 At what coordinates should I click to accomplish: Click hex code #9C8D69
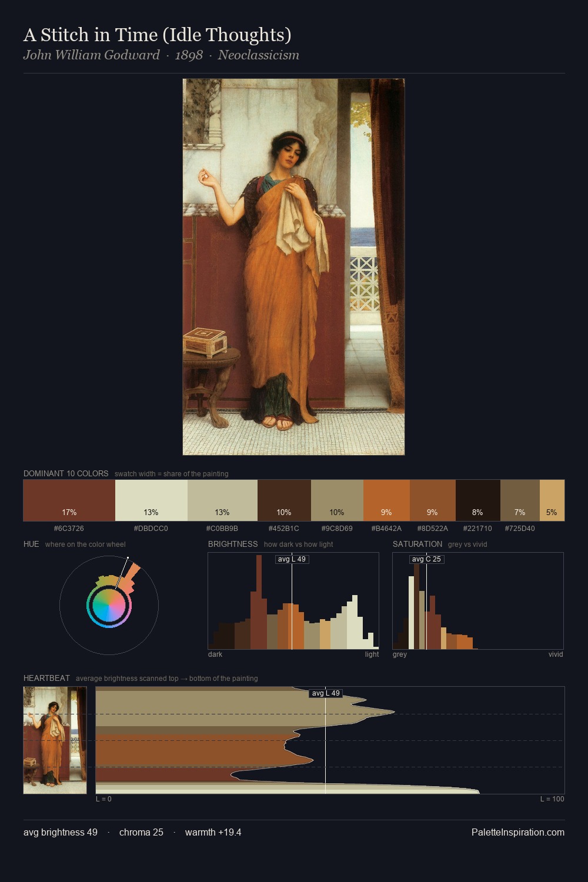(x=337, y=529)
